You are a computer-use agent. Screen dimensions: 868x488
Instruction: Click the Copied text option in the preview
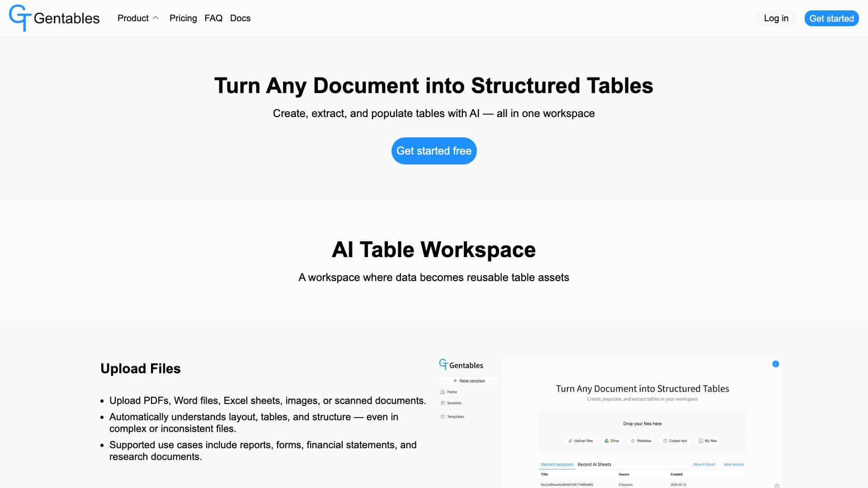pos(675,441)
